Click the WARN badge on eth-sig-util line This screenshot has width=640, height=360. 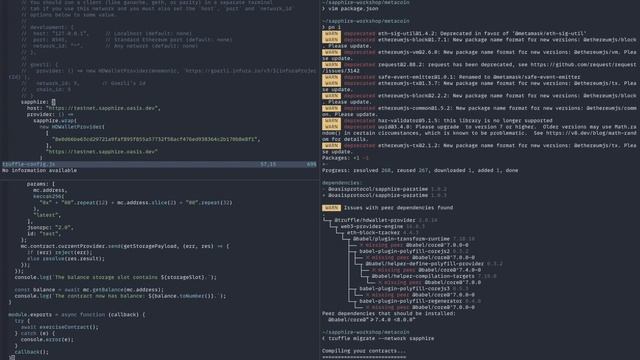(x=331, y=33)
